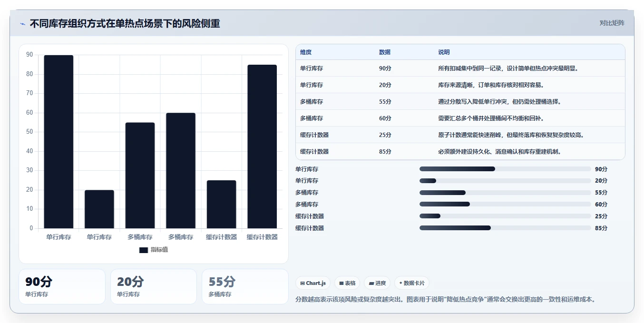Click the 55分 progress bar for 多桶库存
This screenshot has width=644, height=323.
pos(505,193)
